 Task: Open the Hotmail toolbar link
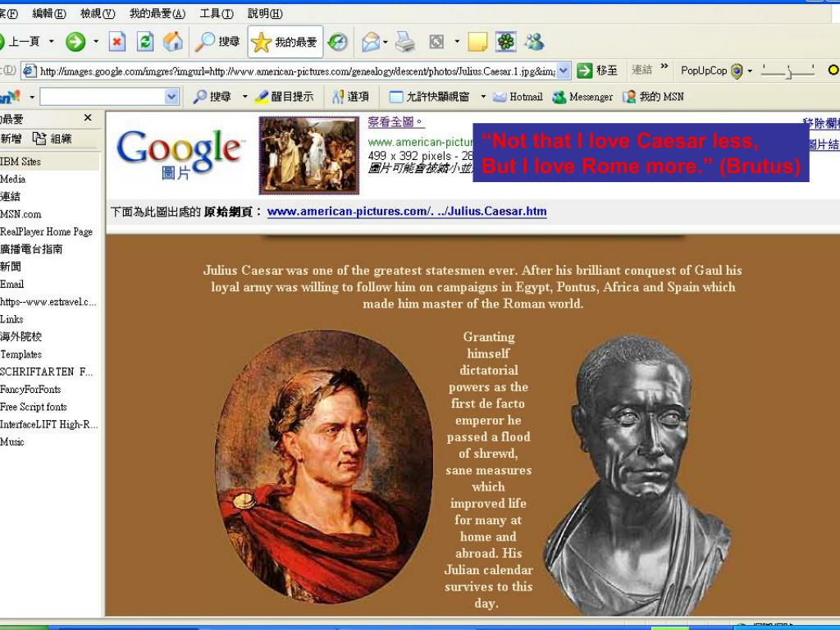pyautogui.click(x=518, y=97)
